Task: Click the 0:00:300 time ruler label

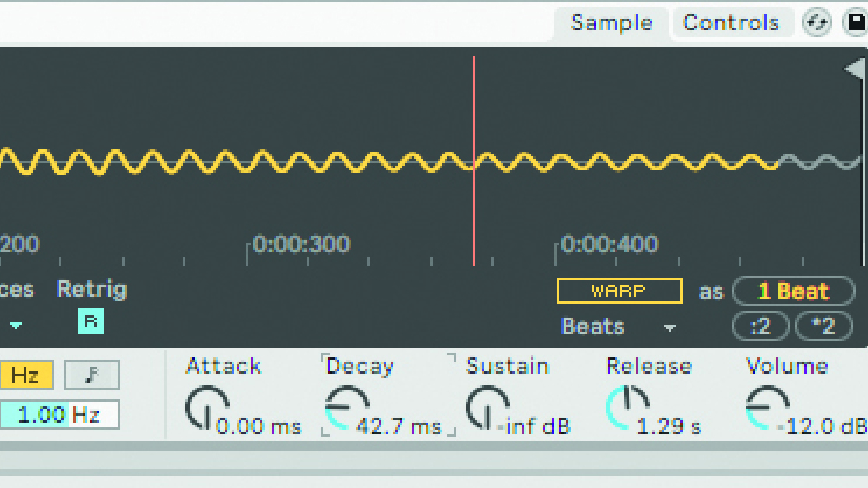Action: [x=301, y=244]
